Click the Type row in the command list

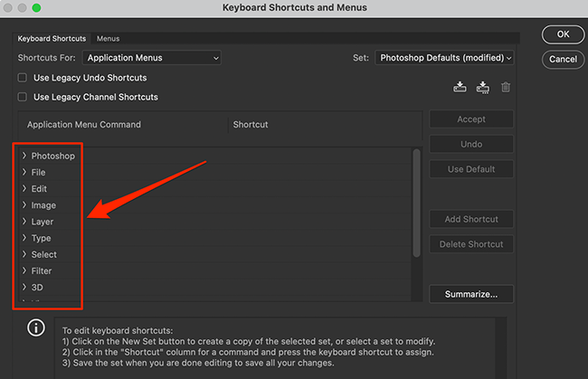41,238
